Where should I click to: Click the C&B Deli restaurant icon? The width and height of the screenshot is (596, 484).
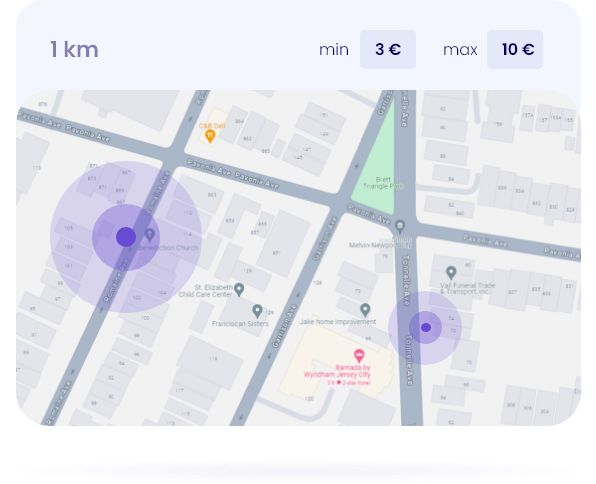[x=209, y=136]
